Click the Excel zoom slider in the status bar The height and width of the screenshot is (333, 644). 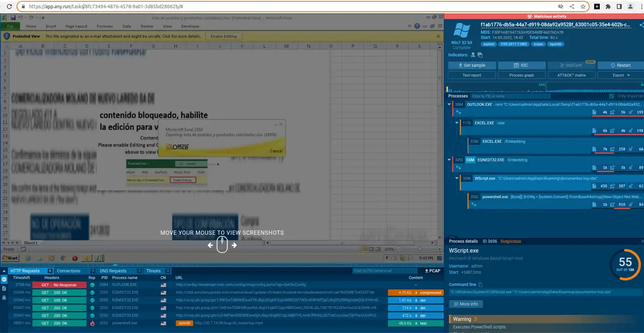tap(420, 249)
